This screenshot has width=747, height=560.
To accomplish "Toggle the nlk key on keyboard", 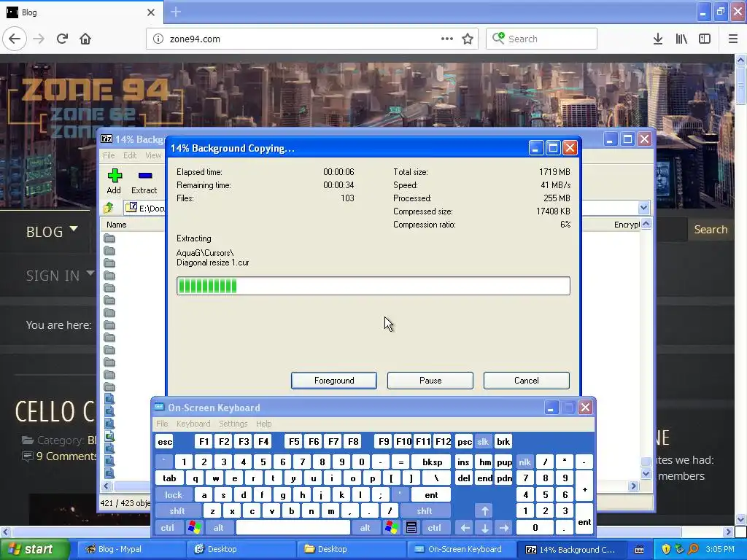I will tap(525, 462).
